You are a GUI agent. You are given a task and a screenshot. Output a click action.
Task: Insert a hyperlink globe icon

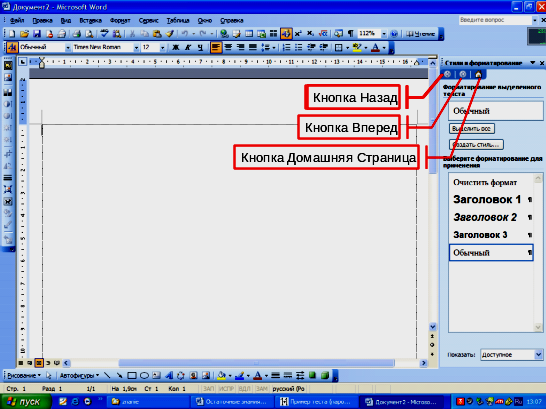click(225, 34)
